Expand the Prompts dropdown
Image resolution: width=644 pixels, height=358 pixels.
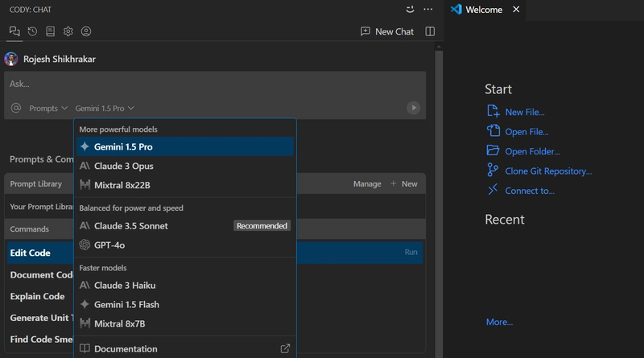coord(48,108)
